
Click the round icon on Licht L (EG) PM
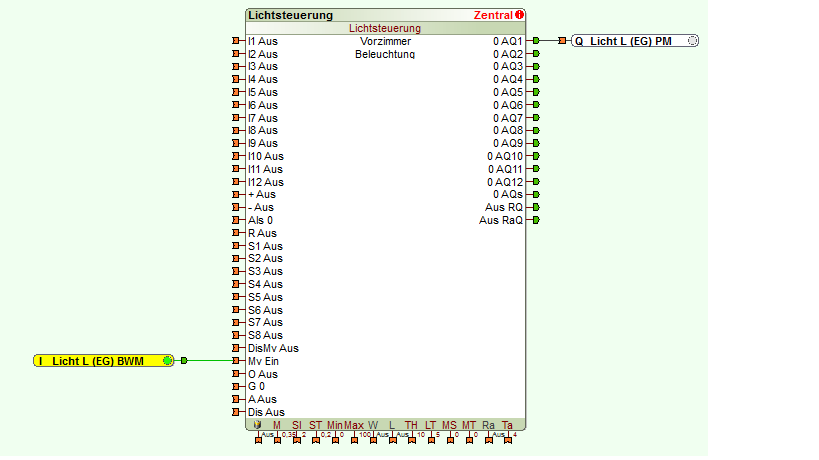693,41
